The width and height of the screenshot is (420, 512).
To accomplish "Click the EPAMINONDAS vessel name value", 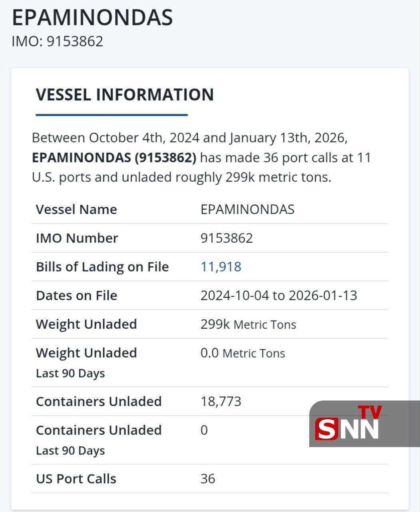I will [x=247, y=210].
